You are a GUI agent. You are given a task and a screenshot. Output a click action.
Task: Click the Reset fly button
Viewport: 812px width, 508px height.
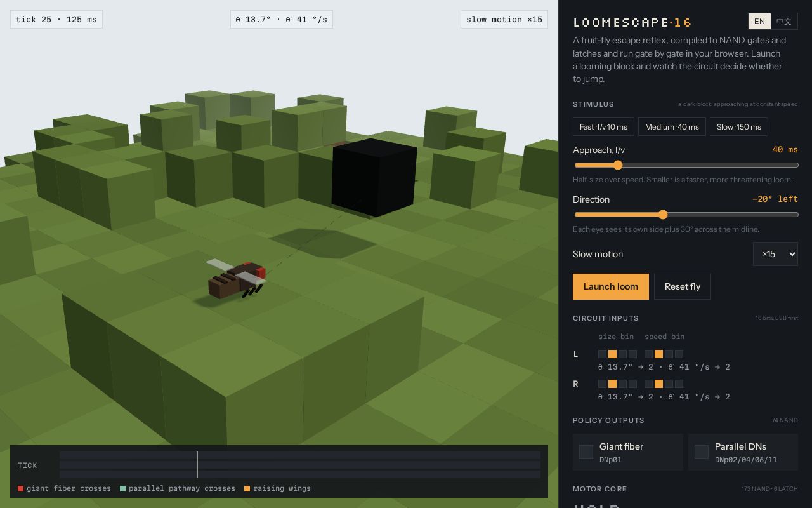click(683, 286)
